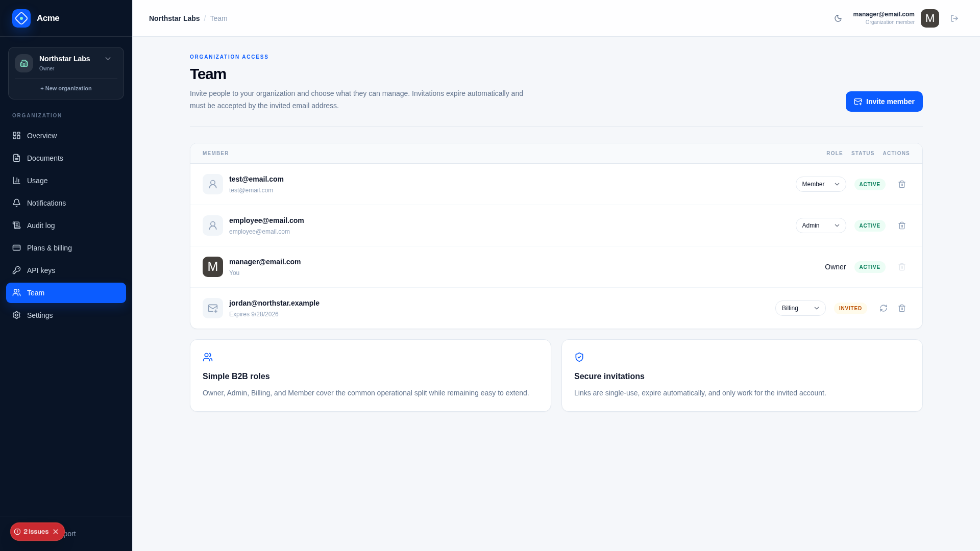Viewport: 980px width, 551px height.
Task: Click the manager@email.com account label in header
Action: click(884, 14)
